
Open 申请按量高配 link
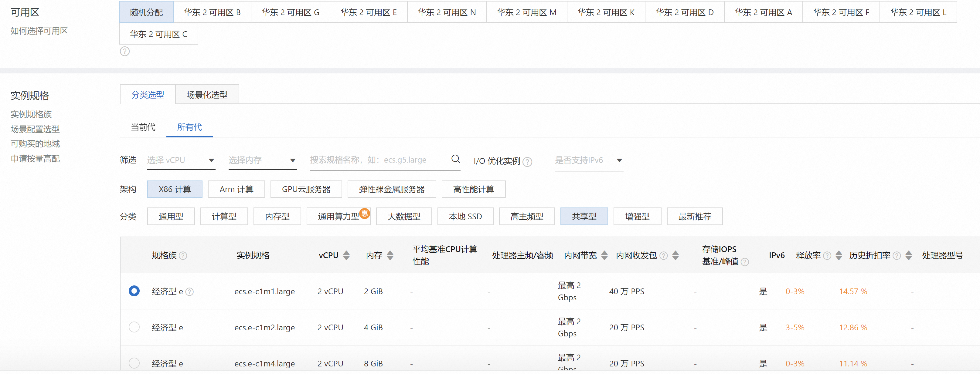coord(35,159)
